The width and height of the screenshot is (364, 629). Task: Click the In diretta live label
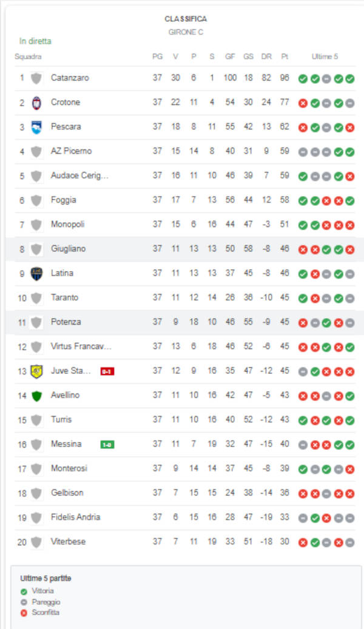(x=35, y=41)
